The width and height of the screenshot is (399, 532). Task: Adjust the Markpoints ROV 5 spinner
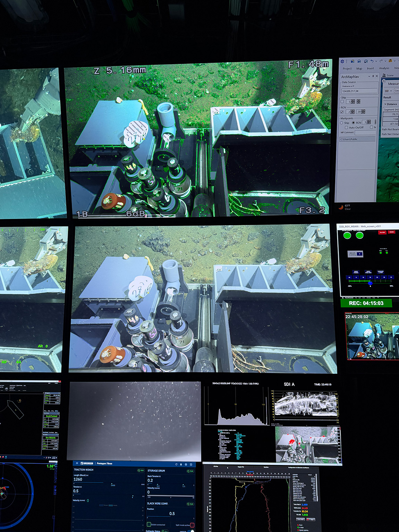click(x=368, y=122)
